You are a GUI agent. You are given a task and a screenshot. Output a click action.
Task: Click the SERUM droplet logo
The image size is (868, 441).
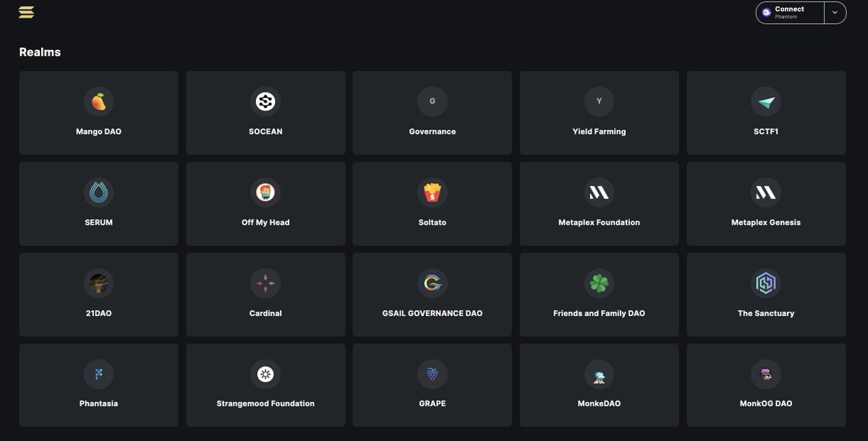(99, 193)
